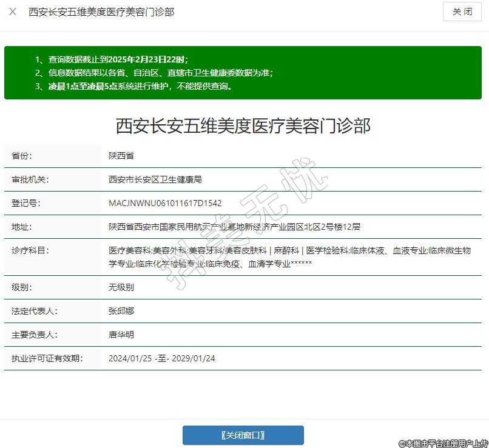
Task: Click the 诊疗科目 departments list text
Action: [289, 257]
